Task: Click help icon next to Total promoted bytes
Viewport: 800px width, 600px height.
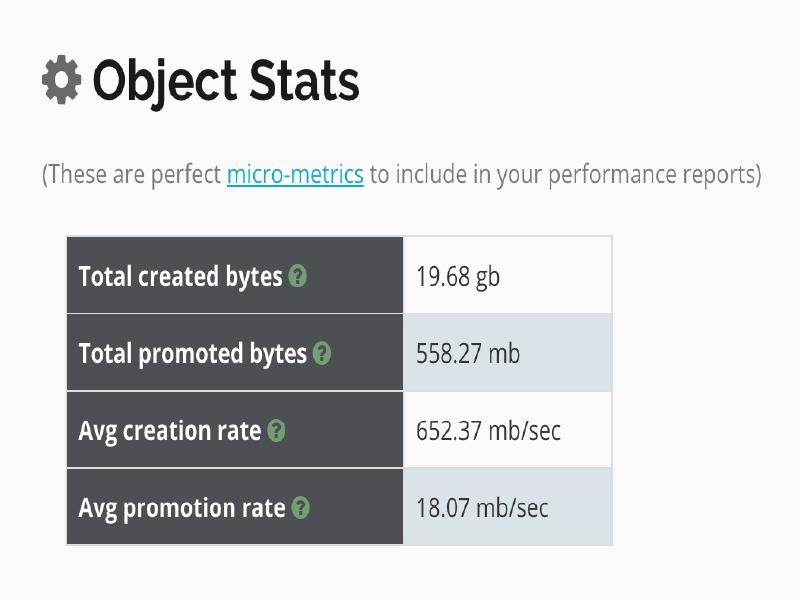Action: coord(321,354)
